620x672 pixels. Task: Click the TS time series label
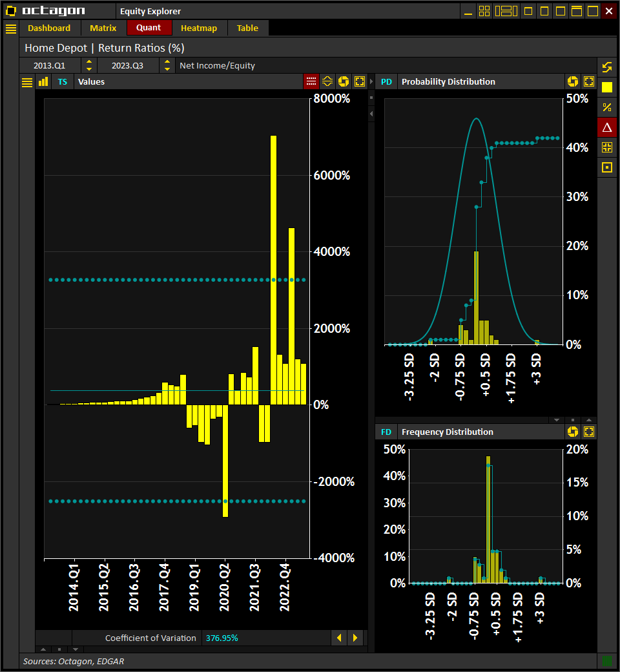[63, 82]
